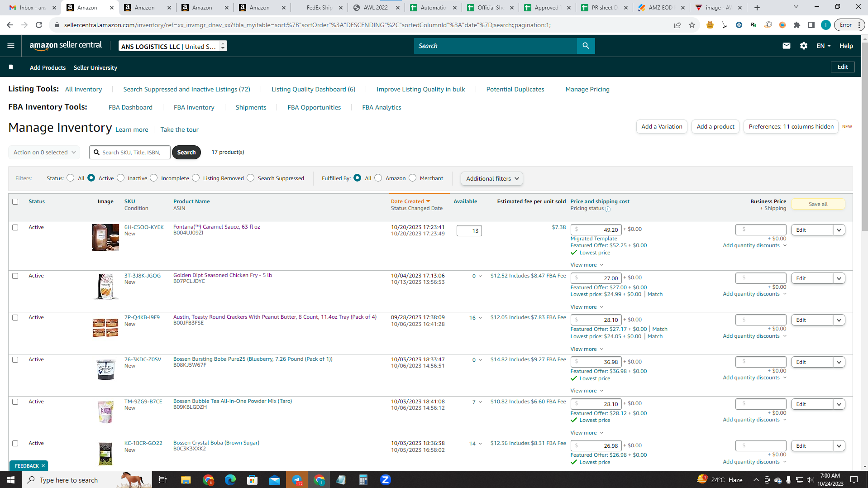Expand quantity discounts for Austin Crackers row

click(754, 336)
